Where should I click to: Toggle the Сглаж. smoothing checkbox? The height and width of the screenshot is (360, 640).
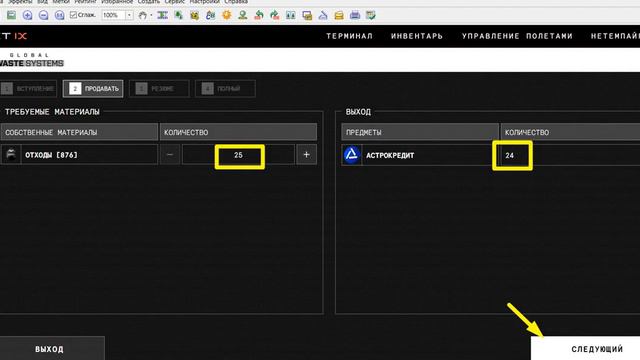pyautogui.click(x=73, y=15)
